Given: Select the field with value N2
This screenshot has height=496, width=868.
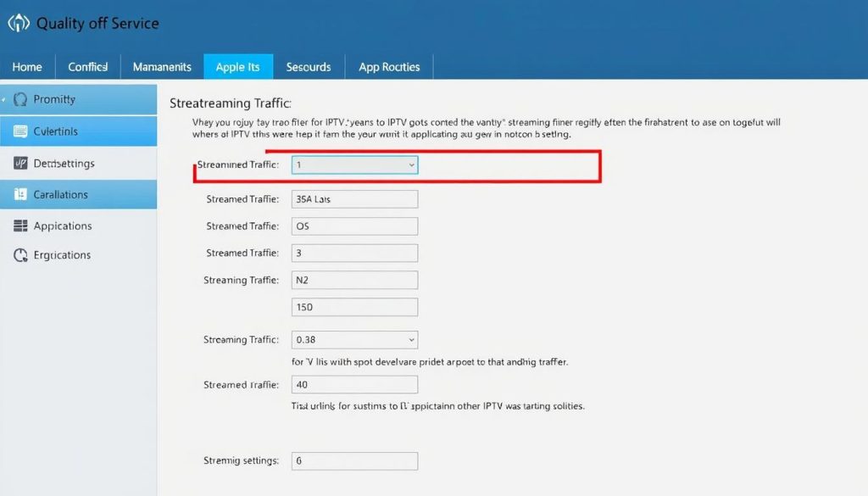Looking at the screenshot, I should pos(354,280).
